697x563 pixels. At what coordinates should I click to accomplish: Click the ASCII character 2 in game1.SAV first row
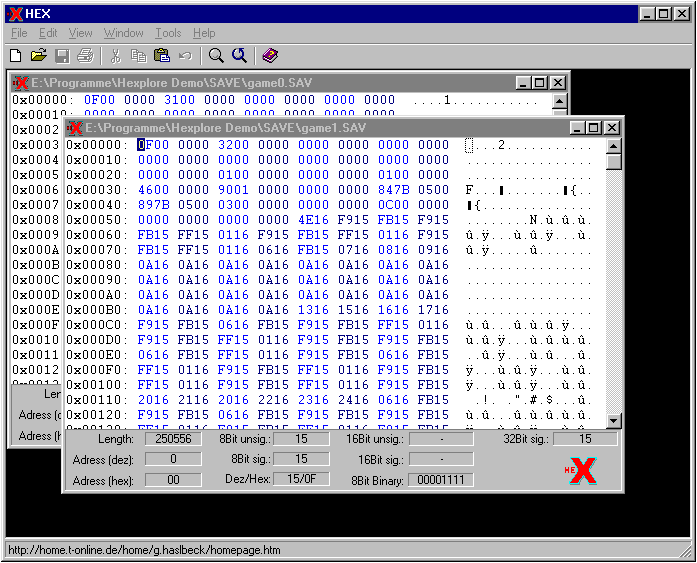point(501,145)
